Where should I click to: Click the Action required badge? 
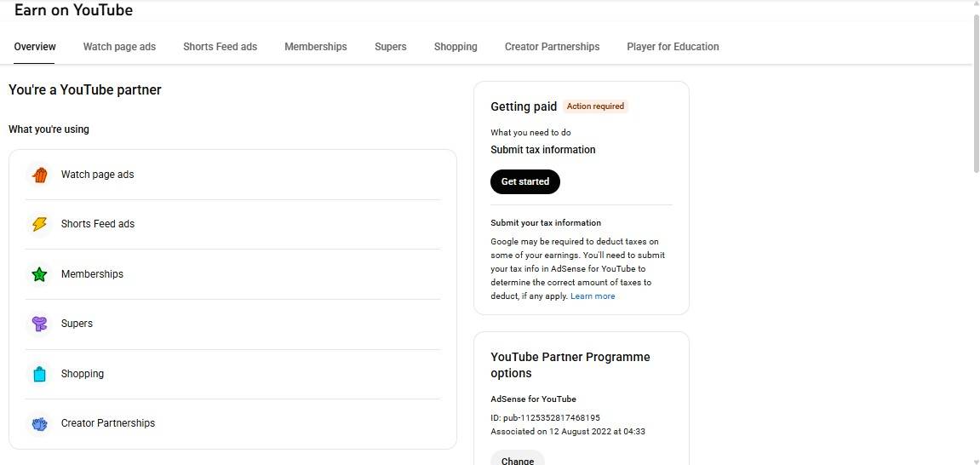596,106
